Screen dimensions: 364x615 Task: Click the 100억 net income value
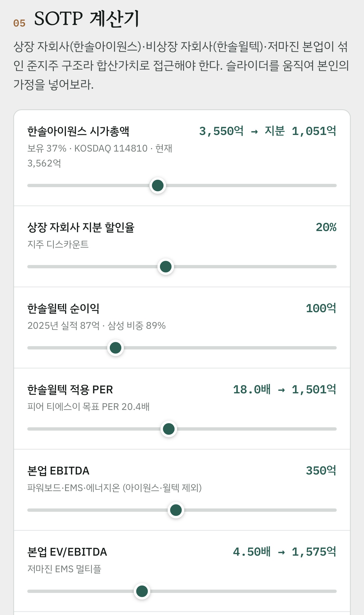pos(321,308)
